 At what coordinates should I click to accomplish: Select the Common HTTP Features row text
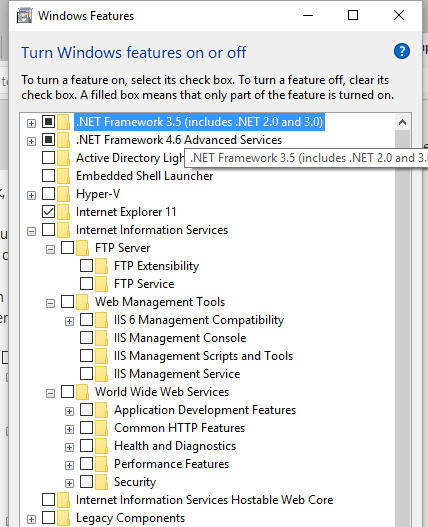[180, 428]
